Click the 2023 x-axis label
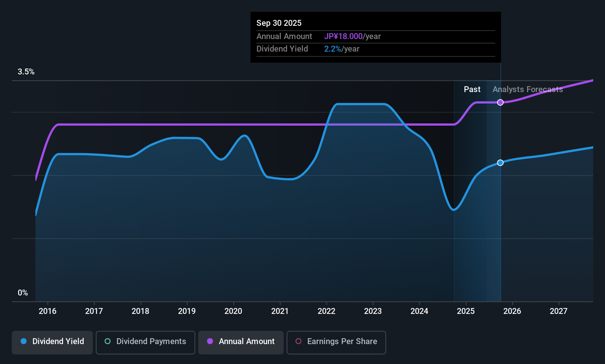Viewport: 605px width, 364px height. [x=373, y=311]
